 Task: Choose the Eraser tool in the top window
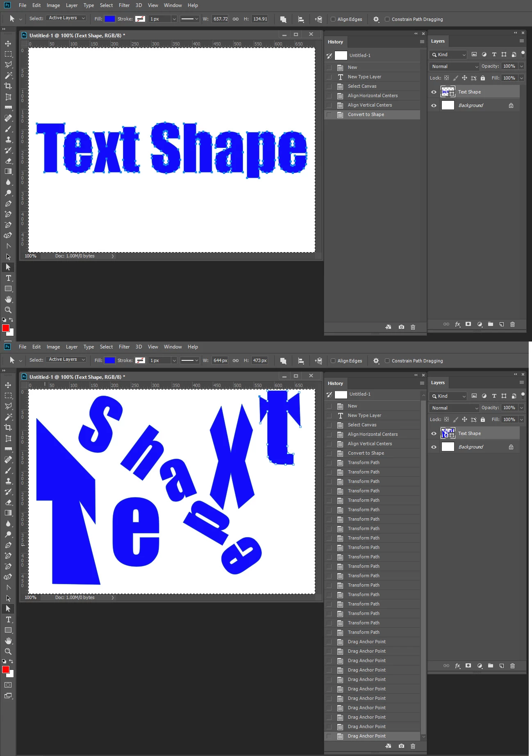click(8, 161)
